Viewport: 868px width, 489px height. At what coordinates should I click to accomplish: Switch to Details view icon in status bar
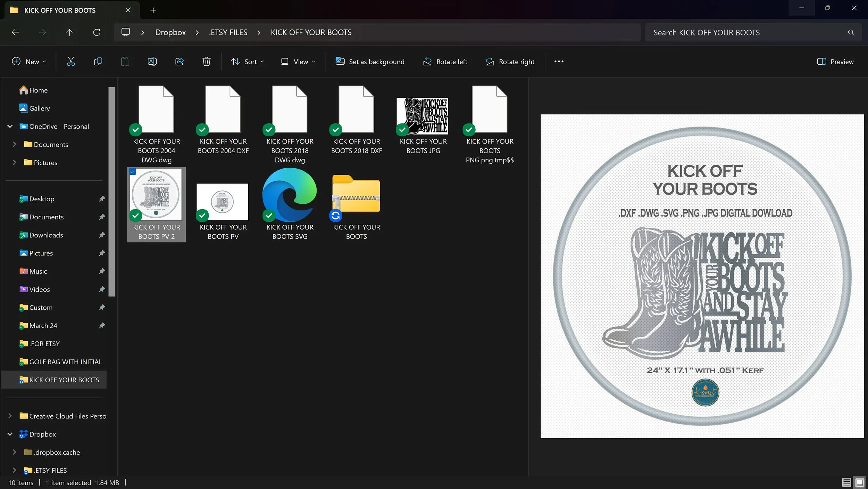(846, 482)
